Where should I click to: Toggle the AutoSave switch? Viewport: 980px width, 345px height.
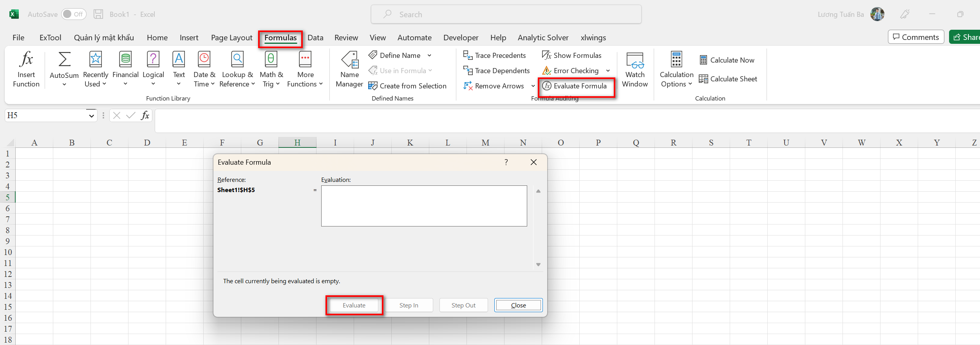[73, 14]
